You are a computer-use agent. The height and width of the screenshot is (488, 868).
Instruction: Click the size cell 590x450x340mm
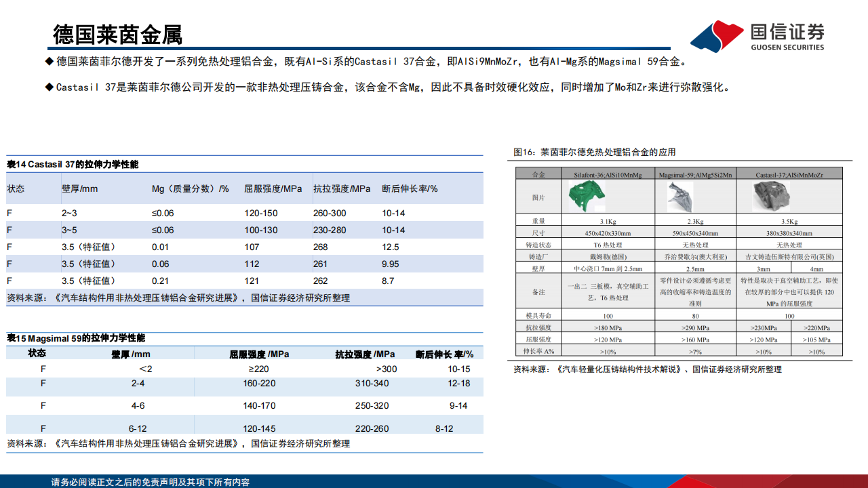[x=696, y=233]
